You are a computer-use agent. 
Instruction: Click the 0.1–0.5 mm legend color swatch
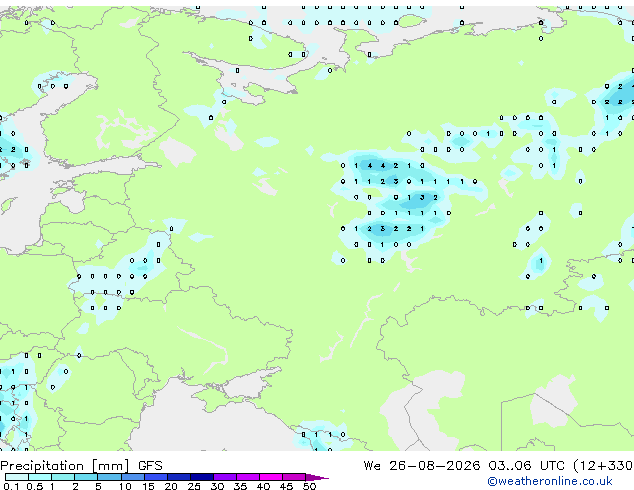click(x=17, y=477)
